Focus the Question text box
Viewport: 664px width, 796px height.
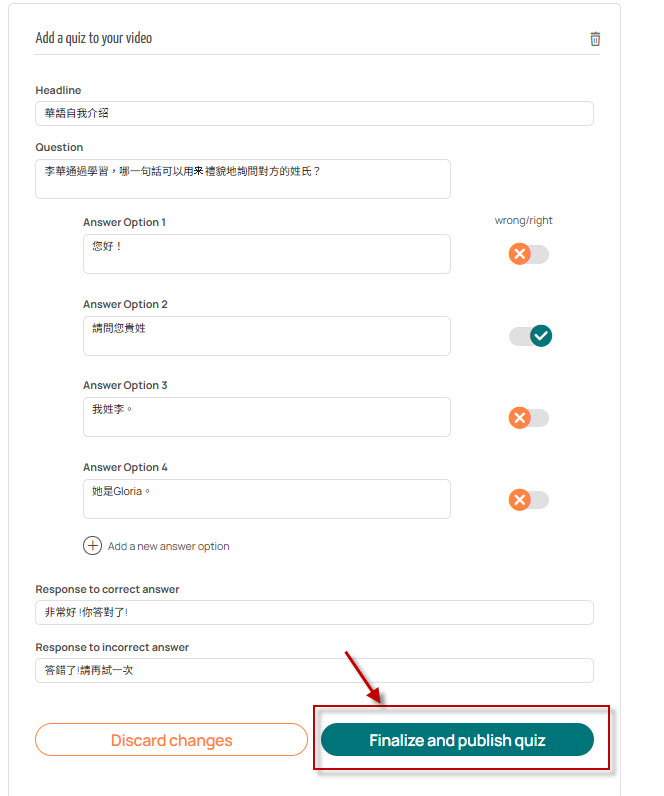(243, 179)
